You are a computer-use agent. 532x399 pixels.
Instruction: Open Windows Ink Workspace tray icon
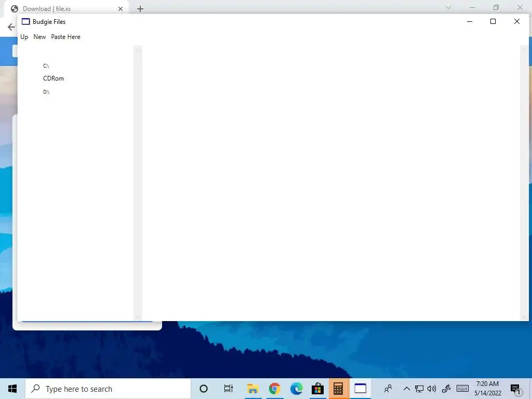[x=446, y=389]
